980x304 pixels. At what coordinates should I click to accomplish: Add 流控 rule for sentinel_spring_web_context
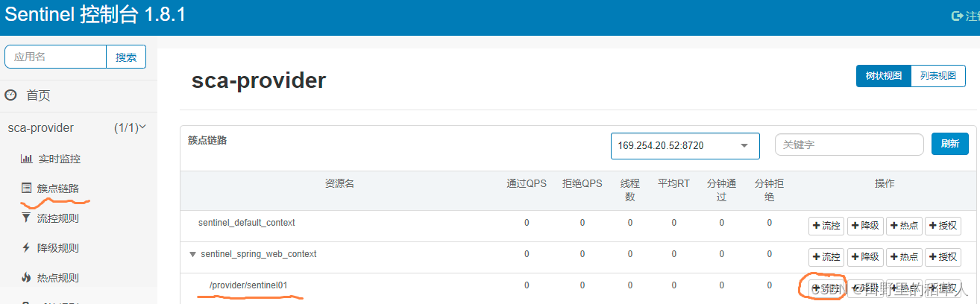[x=826, y=257]
